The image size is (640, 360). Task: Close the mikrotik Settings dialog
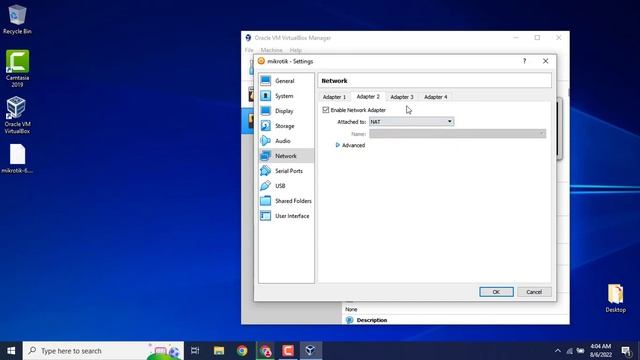point(545,61)
